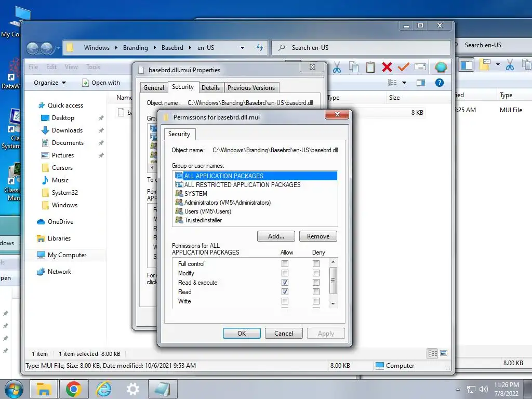The width and height of the screenshot is (532, 399).
Task: Check Allow for Full control
Action: click(x=285, y=263)
